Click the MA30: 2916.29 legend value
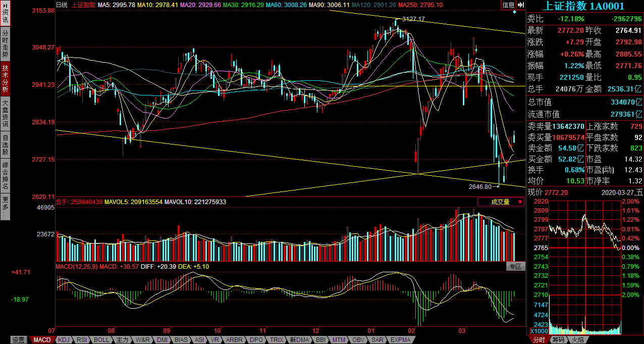 point(243,5)
